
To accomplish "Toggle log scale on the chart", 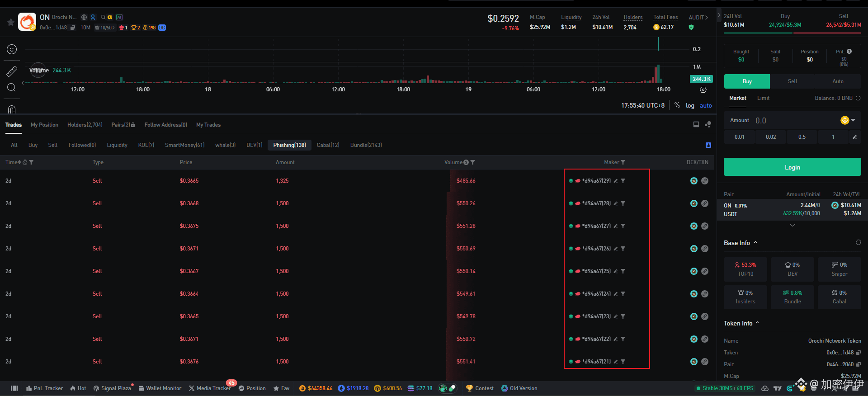I will pos(690,105).
